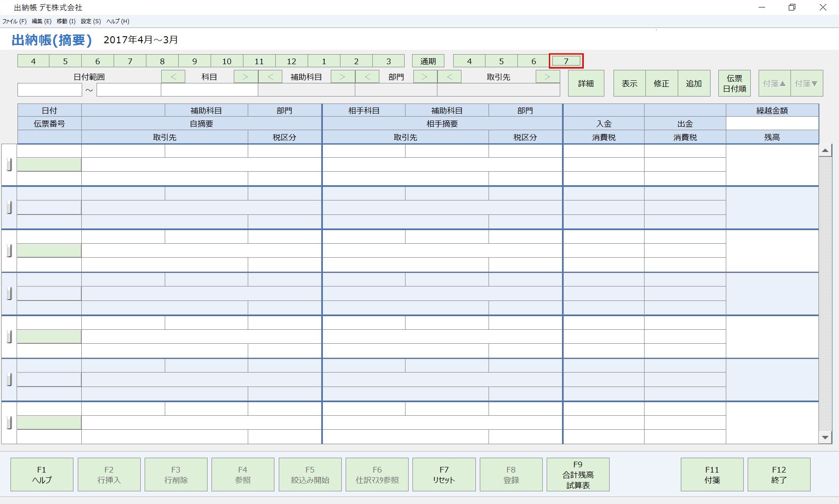Open F9 合計残高試算表 trial balance
Viewport: 839px width, 504px height.
(578, 474)
